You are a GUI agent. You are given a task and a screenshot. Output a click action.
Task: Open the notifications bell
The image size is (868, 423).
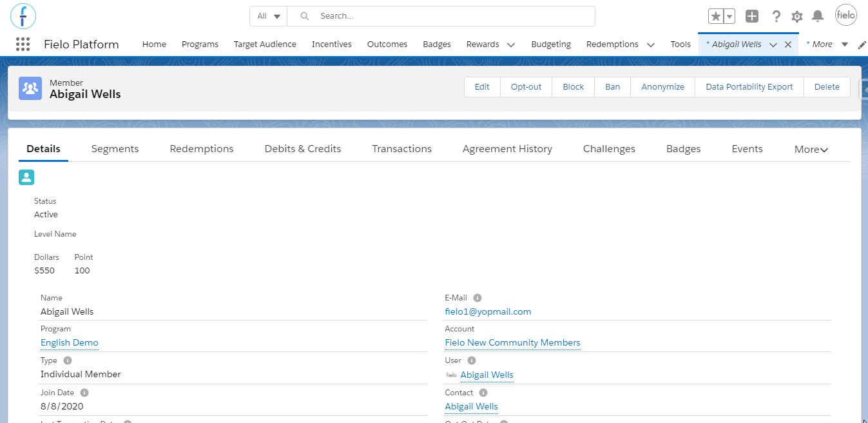(818, 16)
